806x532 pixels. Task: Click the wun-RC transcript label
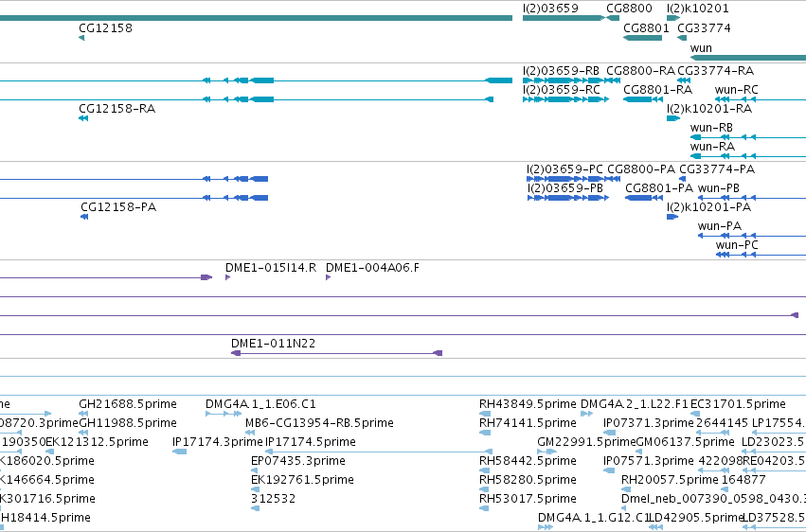pyautogui.click(x=736, y=89)
